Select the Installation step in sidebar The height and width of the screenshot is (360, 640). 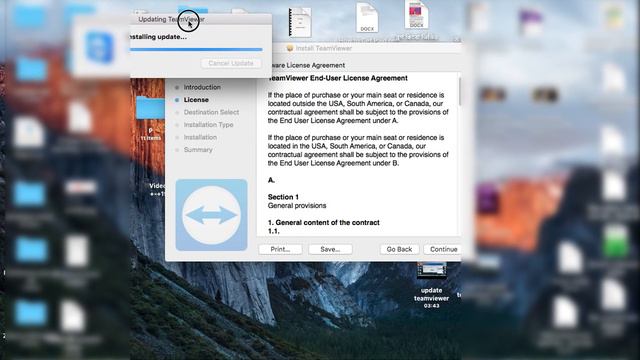tap(200, 137)
